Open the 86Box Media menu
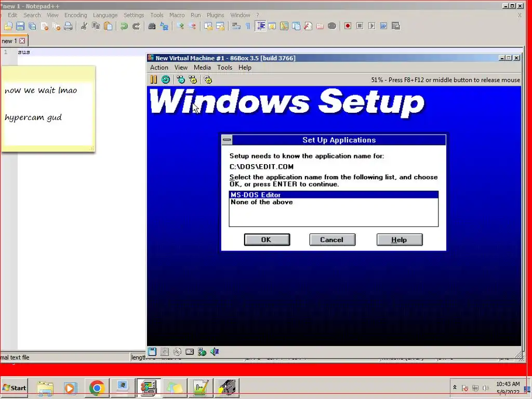The height and width of the screenshot is (399, 532). (x=202, y=68)
